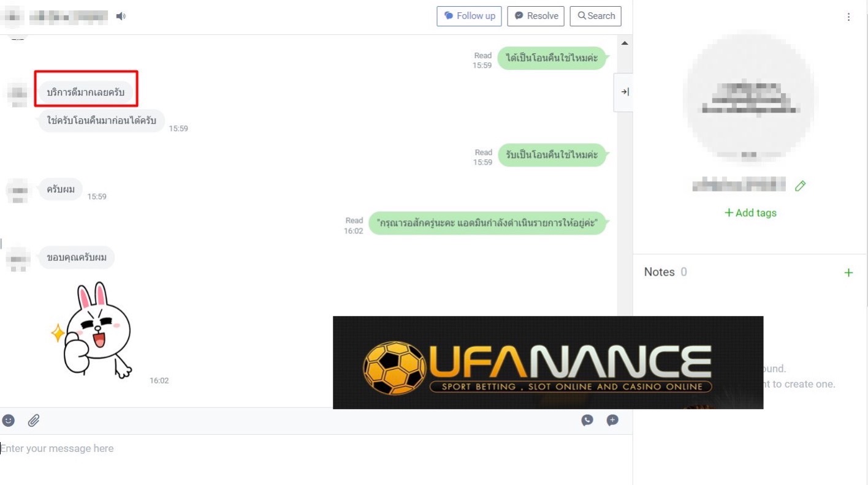Edit contact name with the pencil icon
The width and height of the screenshot is (868, 485).
[x=800, y=186]
